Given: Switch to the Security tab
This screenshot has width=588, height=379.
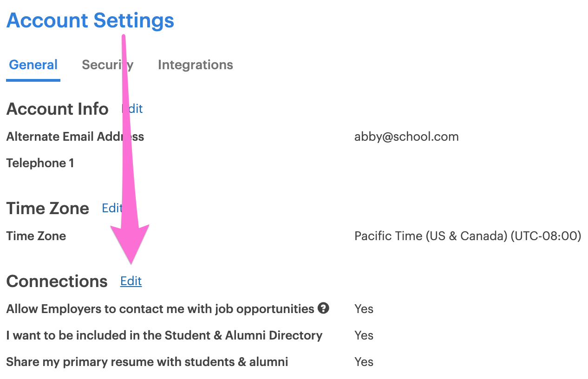Looking at the screenshot, I should pos(108,65).
